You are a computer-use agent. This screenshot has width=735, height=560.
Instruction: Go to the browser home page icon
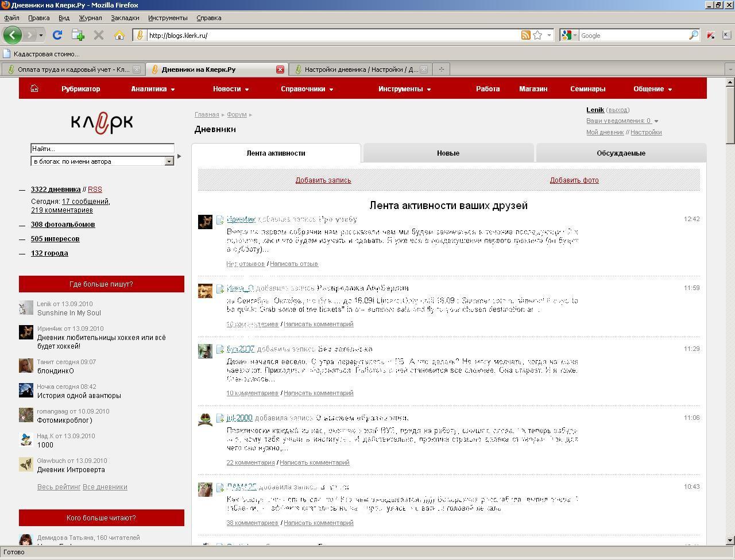tap(119, 35)
